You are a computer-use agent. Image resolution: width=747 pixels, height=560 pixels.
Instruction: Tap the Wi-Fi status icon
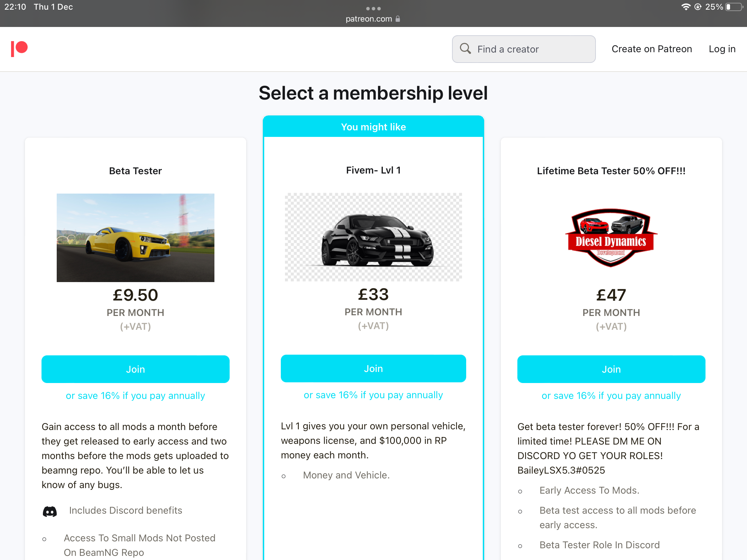[685, 7]
